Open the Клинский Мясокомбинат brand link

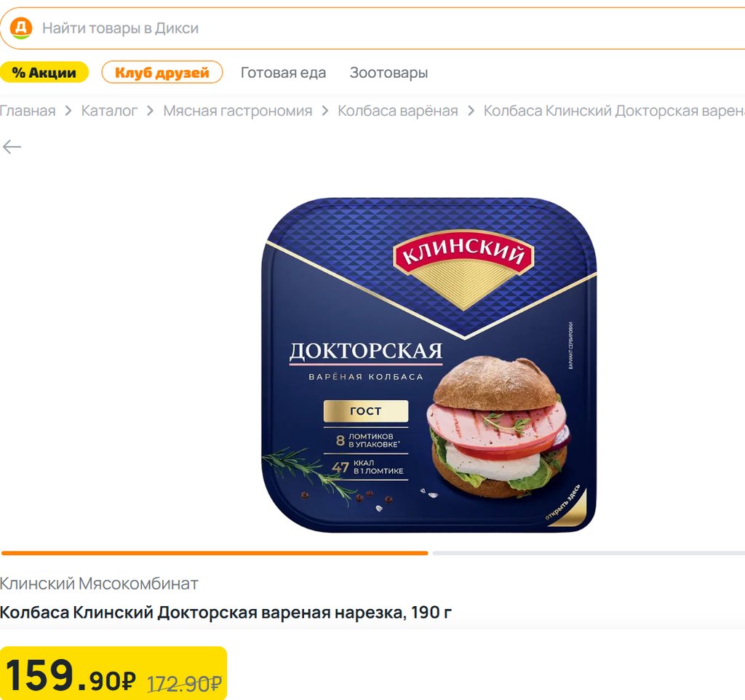click(99, 583)
